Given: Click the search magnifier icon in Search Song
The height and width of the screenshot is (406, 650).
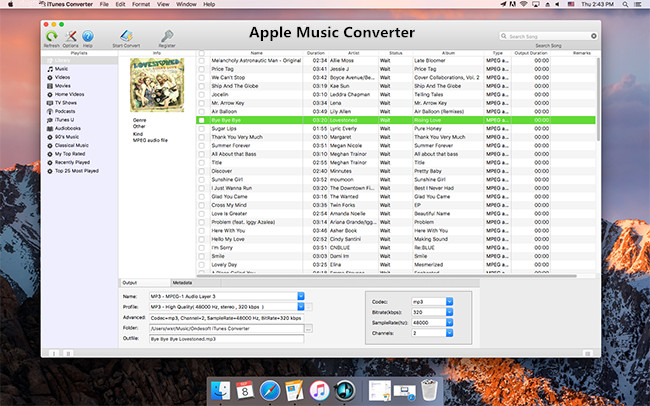Looking at the screenshot, I should pos(504,36).
